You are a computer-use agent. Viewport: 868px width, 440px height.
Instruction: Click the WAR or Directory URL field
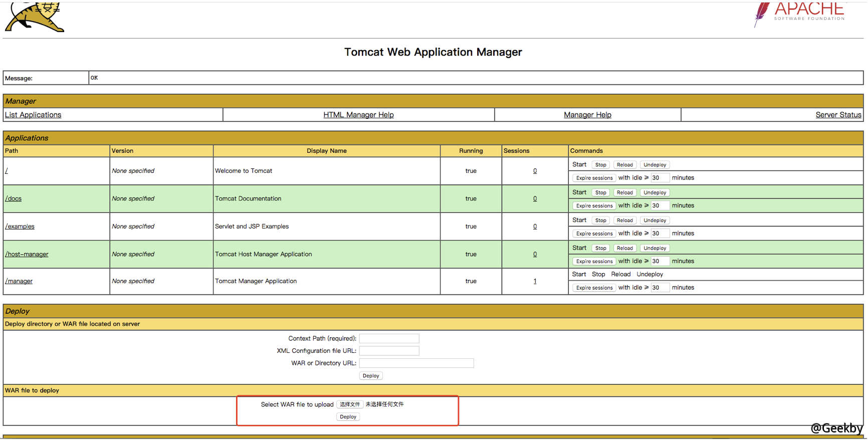pos(416,363)
